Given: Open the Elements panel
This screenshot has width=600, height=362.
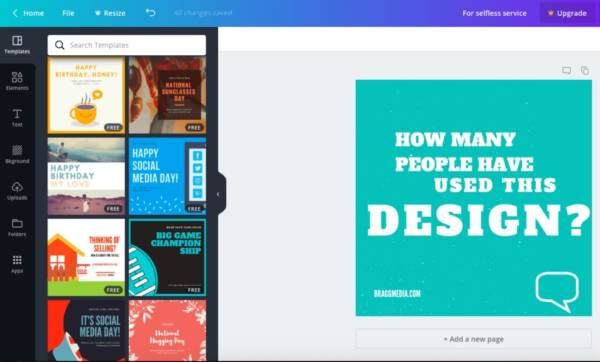Looking at the screenshot, I should coord(17,81).
